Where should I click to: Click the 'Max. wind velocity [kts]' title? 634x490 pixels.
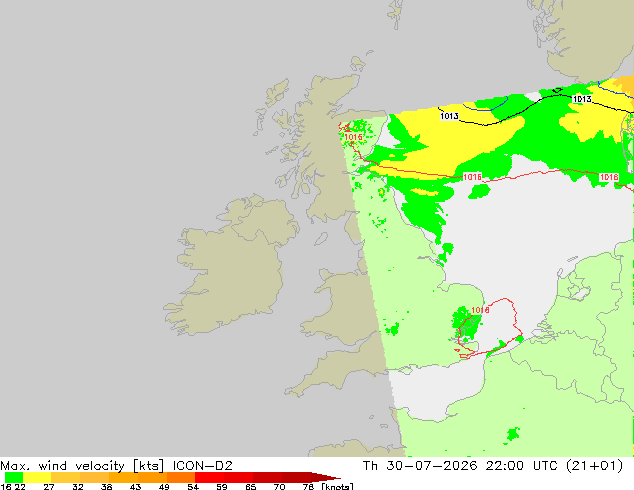click(x=82, y=466)
